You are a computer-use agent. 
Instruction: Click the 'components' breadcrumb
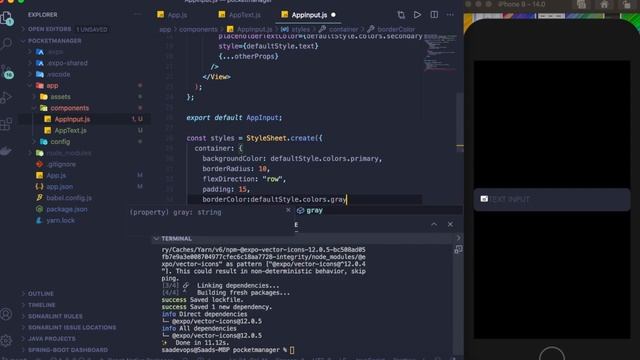pyautogui.click(x=198, y=29)
